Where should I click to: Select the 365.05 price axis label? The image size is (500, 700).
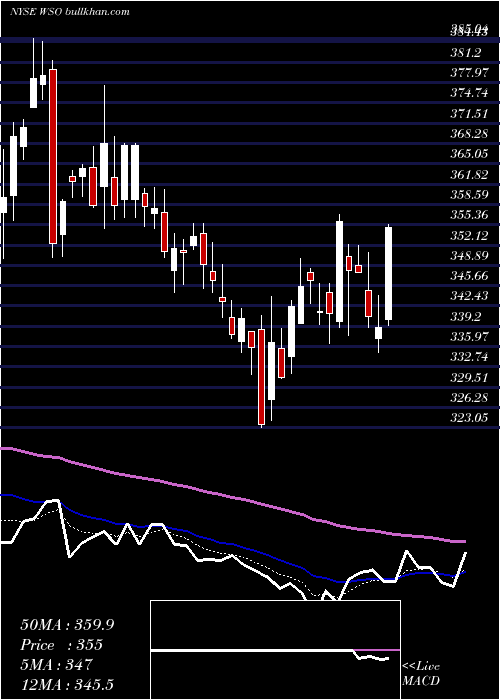469,154
